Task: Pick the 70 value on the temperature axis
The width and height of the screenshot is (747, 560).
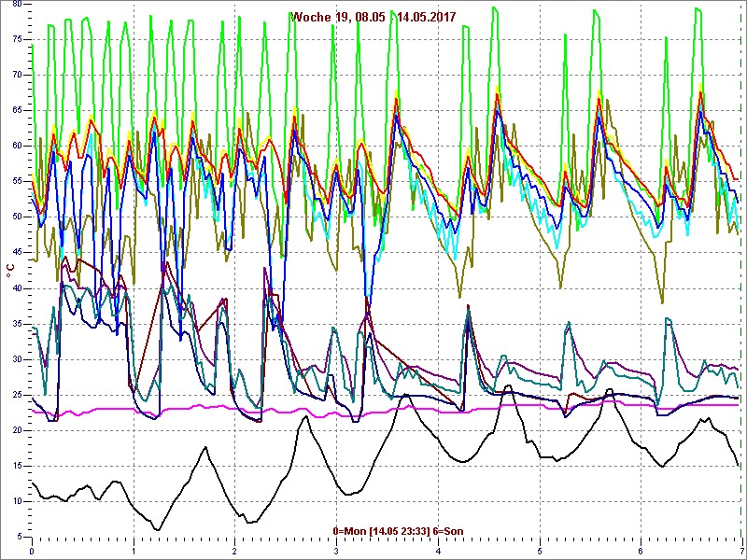Action: click(17, 75)
